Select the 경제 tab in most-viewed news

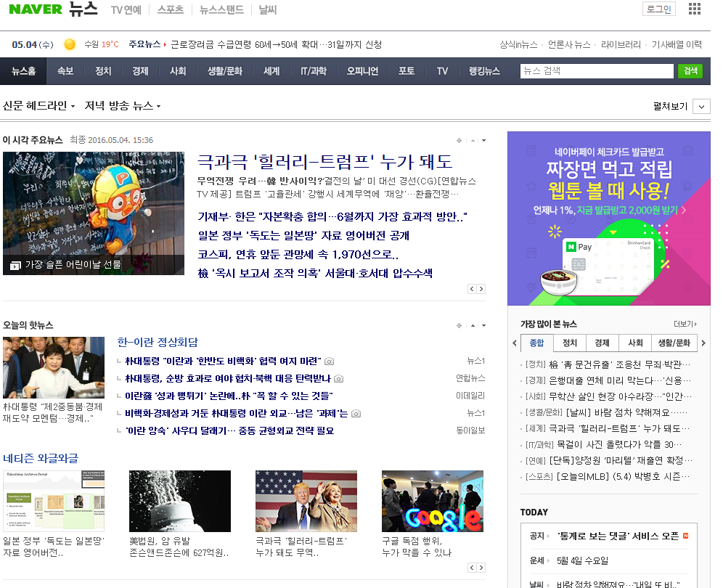[602, 343]
